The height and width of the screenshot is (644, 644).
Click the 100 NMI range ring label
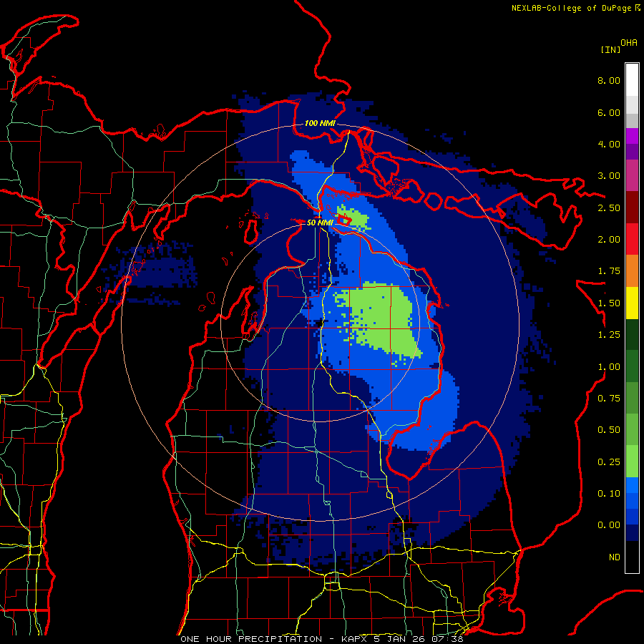tap(320, 123)
